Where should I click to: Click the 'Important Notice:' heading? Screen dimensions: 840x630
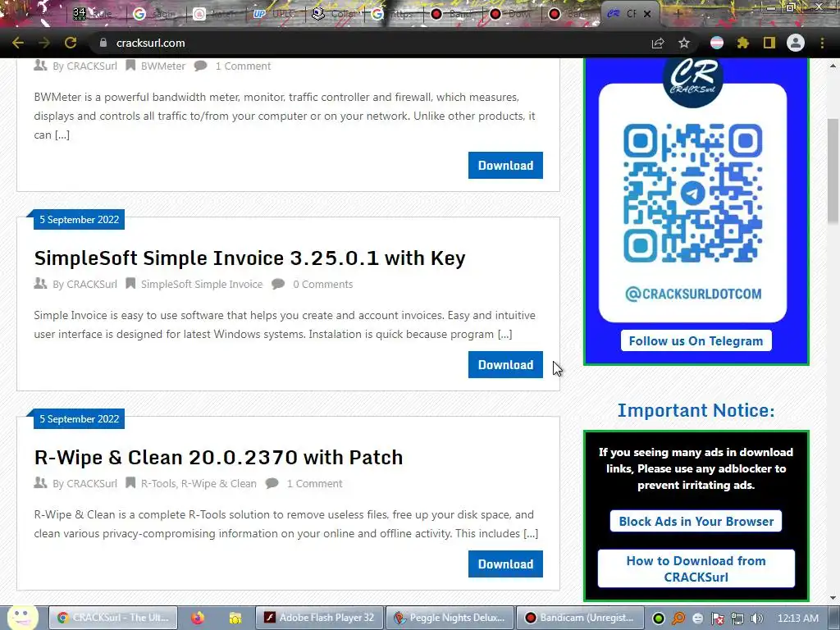point(696,410)
